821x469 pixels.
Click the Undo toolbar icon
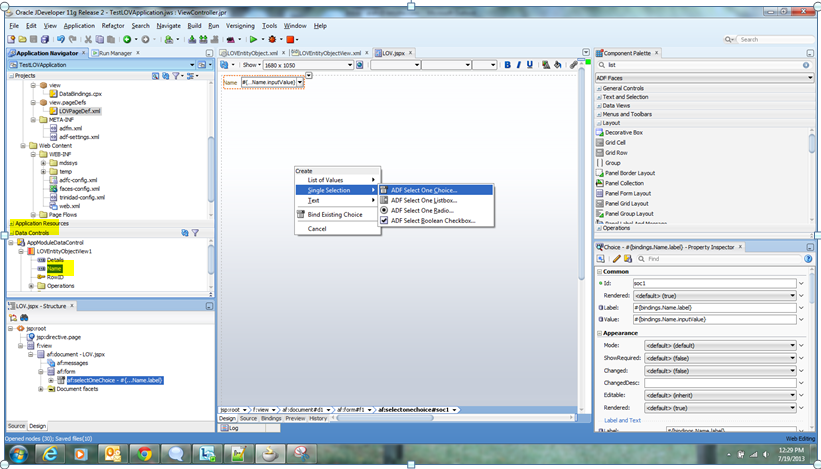coord(61,39)
